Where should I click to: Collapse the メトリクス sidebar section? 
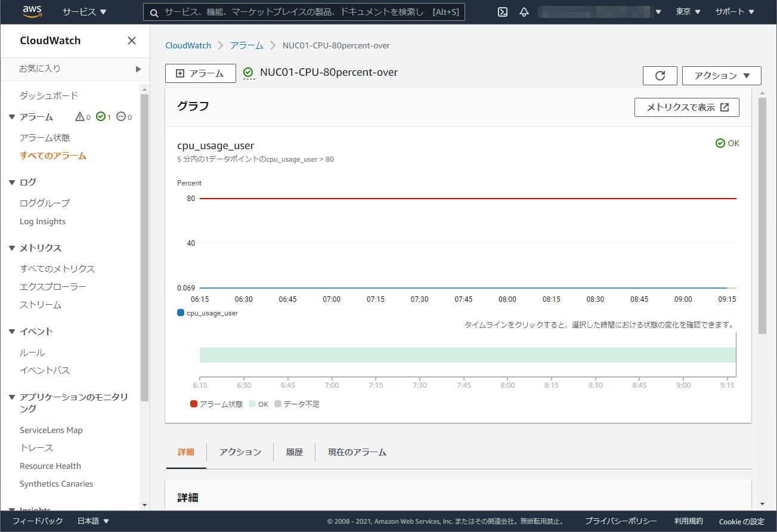(x=12, y=248)
